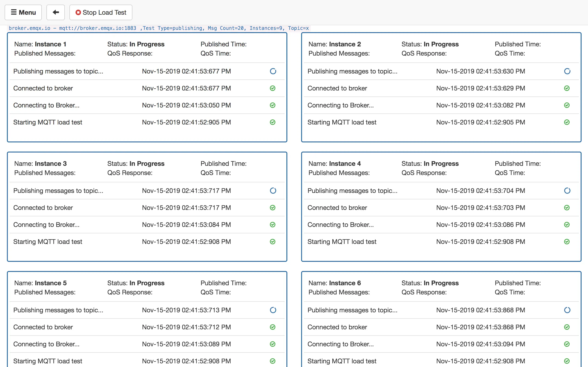Click the broker.emqx.io test summary text
Viewport: 588px width, 367px height.
tap(159, 28)
